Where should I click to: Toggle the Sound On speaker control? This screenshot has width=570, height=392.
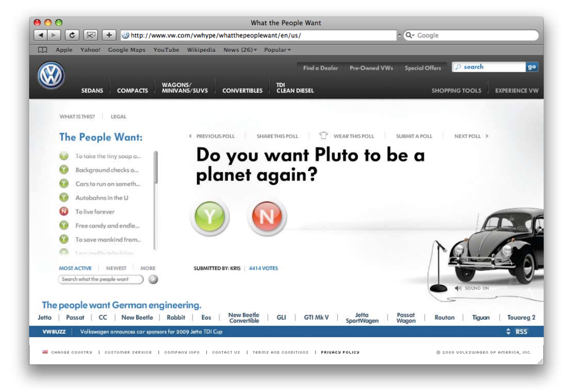[458, 288]
